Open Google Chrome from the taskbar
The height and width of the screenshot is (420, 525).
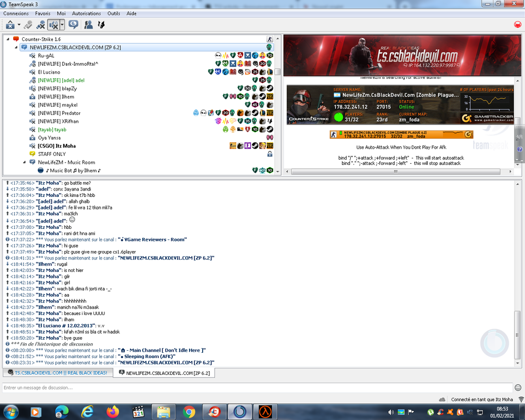coord(189,412)
